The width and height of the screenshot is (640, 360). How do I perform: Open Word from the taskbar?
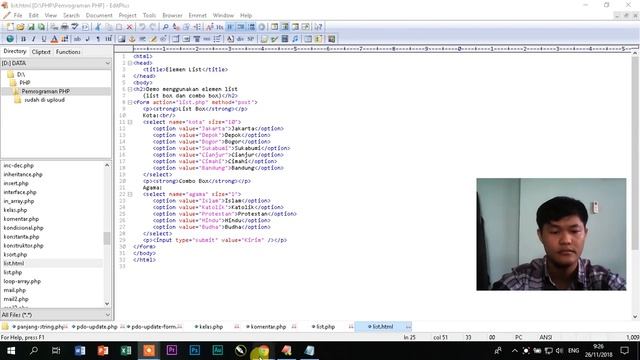tap(80, 351)
